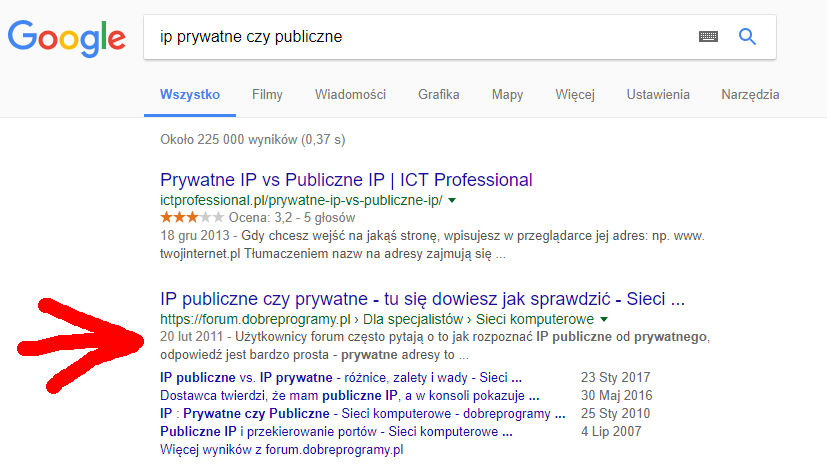
Task: Open sitelink IP publiczne vs. IP prywatne różnice
Action: 341,378
